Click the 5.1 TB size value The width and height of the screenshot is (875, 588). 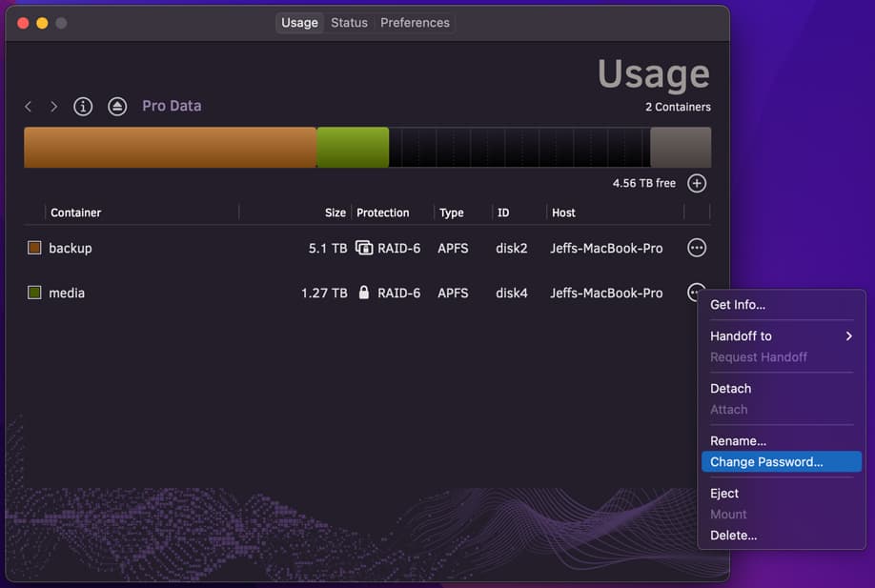328,248
